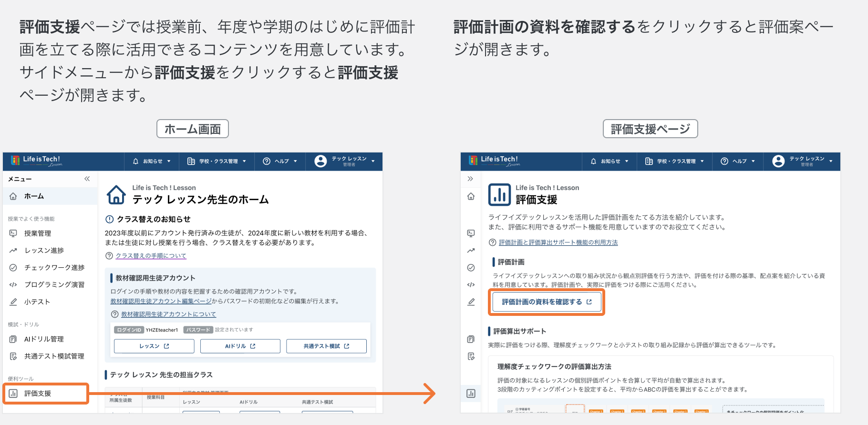This screenshot has height=425, width=868.
Task: Open 教材確認用生徒アカウントについて help link
Action: coord(168,314)
